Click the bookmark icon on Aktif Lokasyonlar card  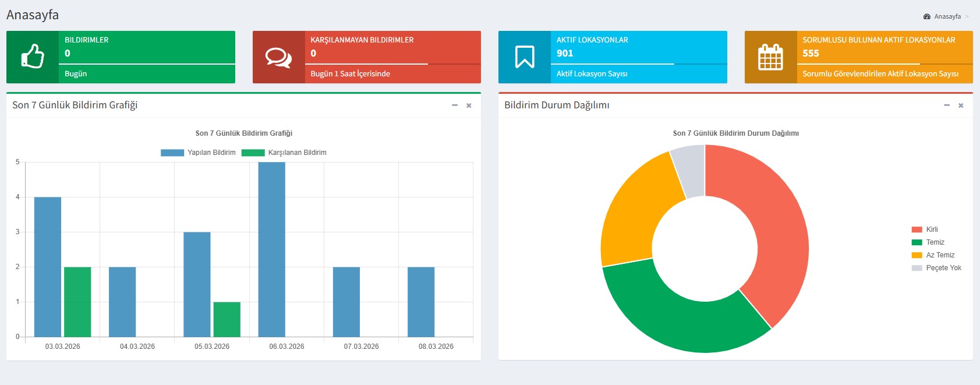525,57
